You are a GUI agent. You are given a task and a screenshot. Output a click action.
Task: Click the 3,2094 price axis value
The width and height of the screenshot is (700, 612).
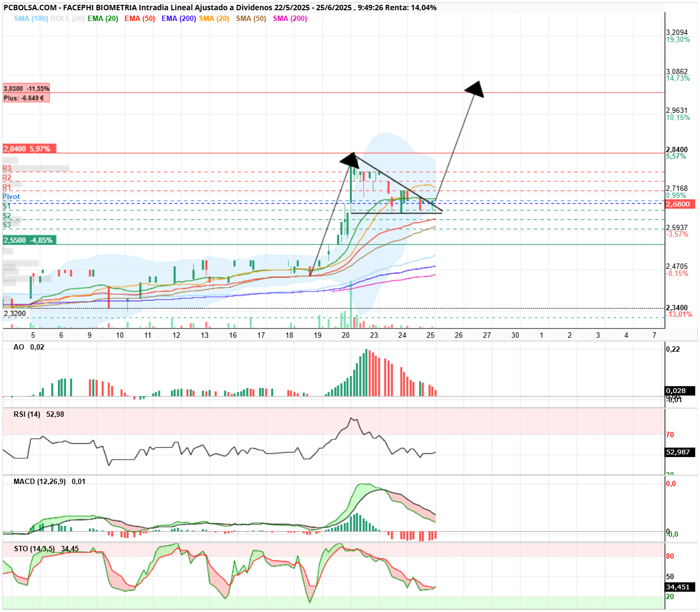(677, 32)
